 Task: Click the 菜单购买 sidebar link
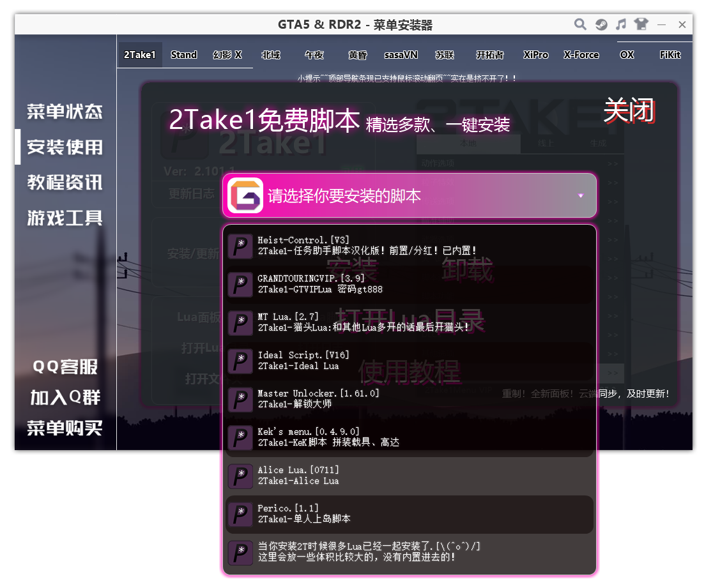pos(65,428)
